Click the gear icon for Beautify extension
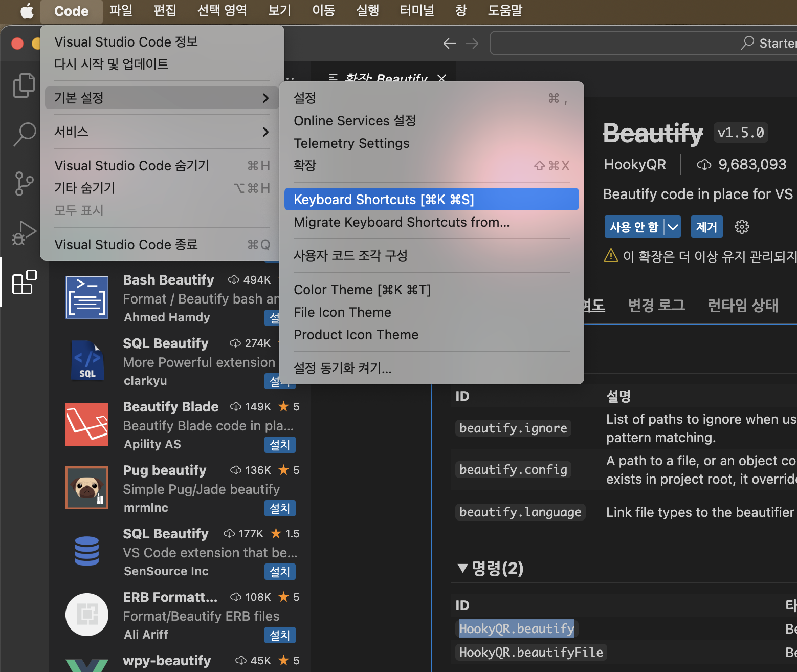 click(742, 227)
